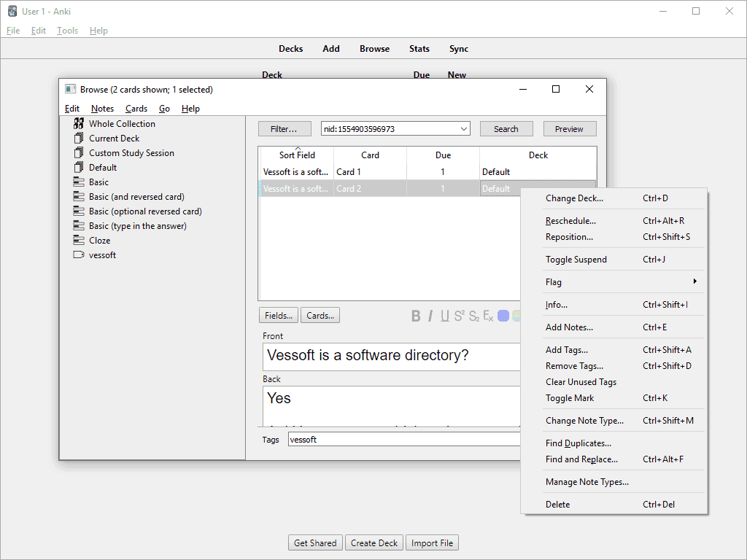Choose Toggle Suspend in context menu
This screenshot has width=747, height=560.
[614, 260]
